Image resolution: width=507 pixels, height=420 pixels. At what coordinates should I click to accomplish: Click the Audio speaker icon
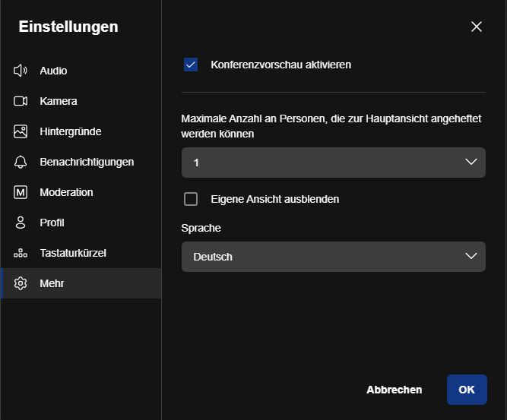coord(21,71)
